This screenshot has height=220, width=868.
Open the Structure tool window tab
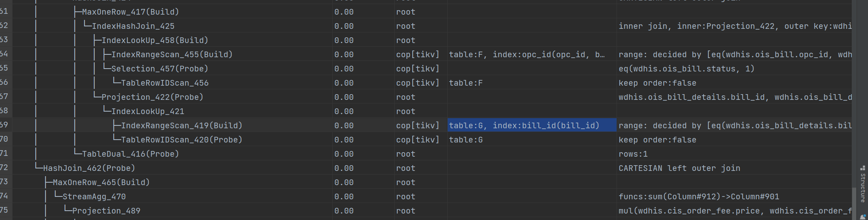point(863,184)
